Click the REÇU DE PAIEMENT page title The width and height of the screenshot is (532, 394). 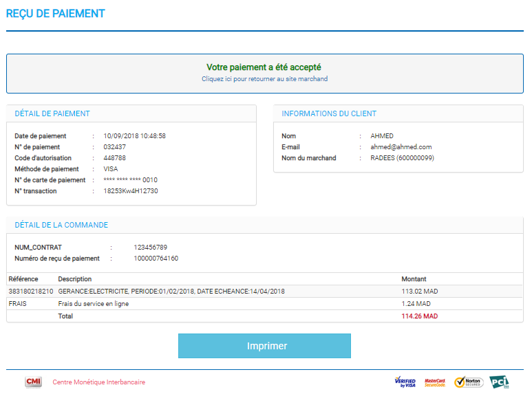[56, 13]
